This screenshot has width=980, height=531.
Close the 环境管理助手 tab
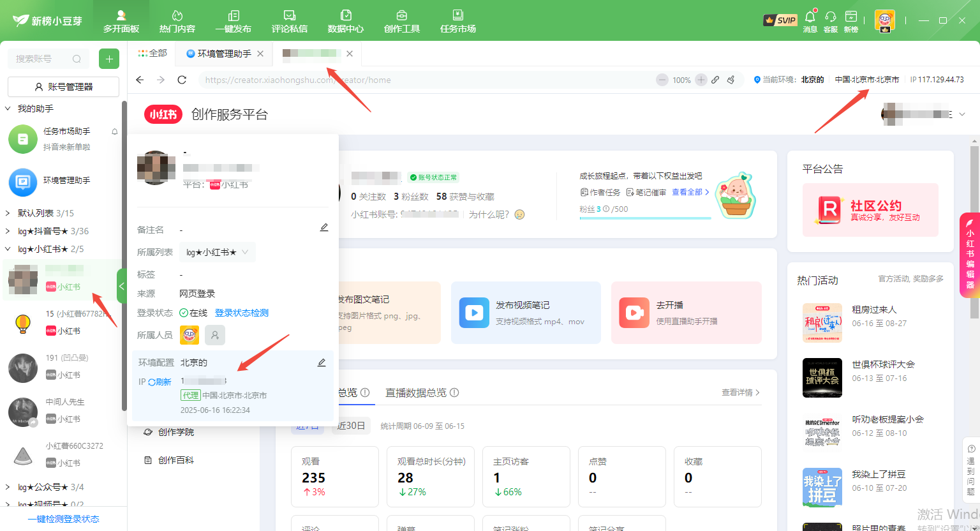click(260, 54)
